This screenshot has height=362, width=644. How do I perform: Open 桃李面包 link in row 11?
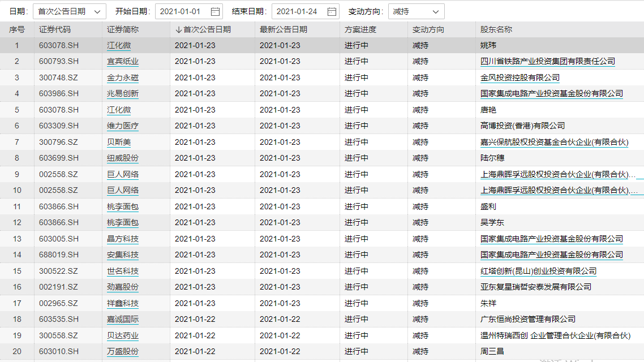[x=123, y=206]
